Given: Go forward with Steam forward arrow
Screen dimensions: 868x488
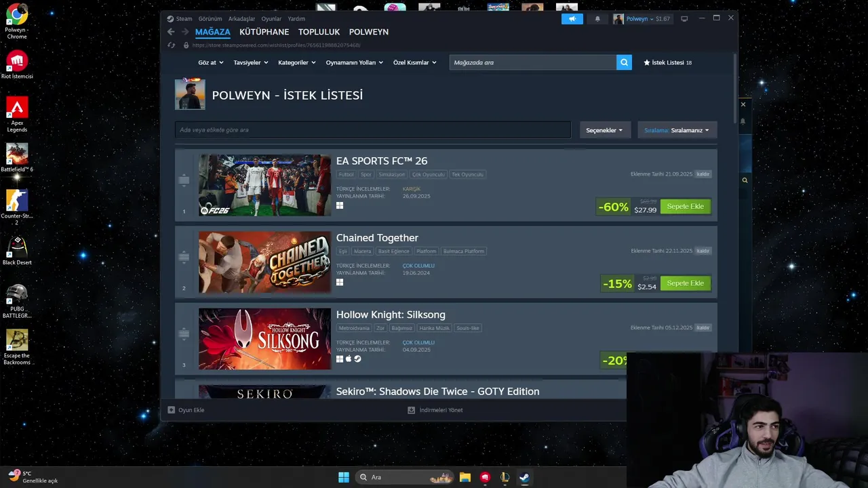Looking at the screenshot, I should pos(184,32).
